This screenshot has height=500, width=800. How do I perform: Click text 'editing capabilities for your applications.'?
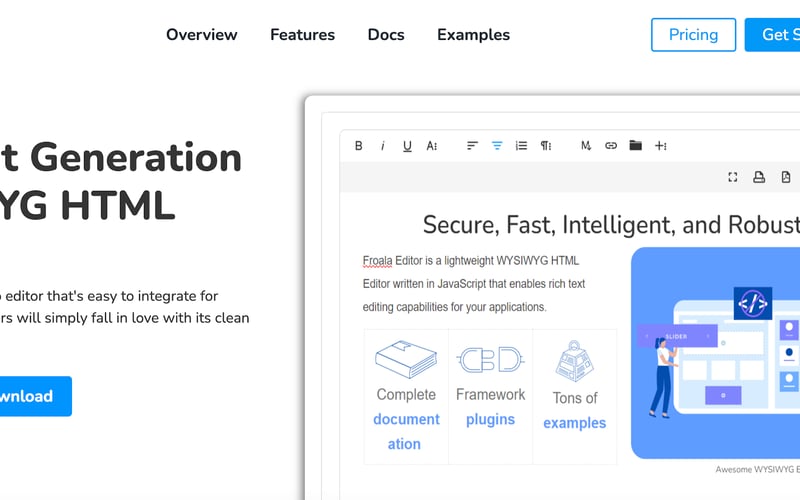coord(455,307)
